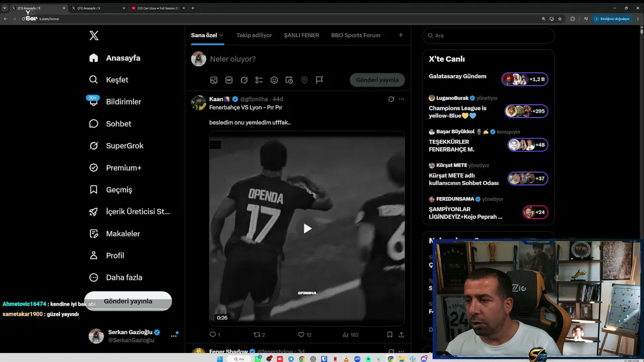The width and height of the screenshot is (644, 362).
Task: Open Keşfet from the left sidebar
Action: pos(109,80)
